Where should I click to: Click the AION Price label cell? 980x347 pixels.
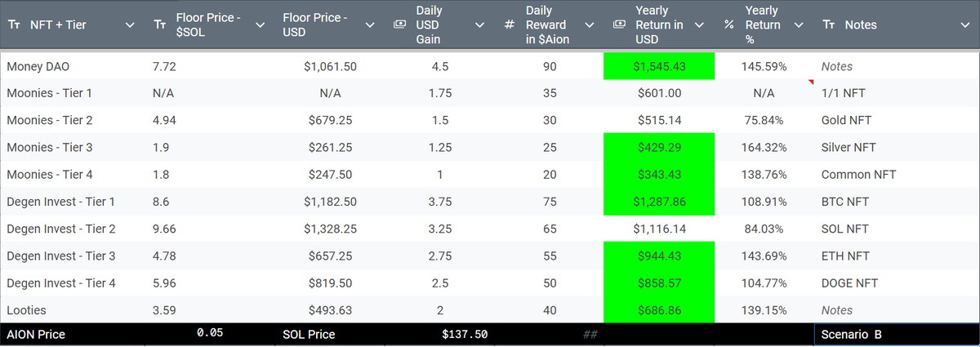click(73, 335)
